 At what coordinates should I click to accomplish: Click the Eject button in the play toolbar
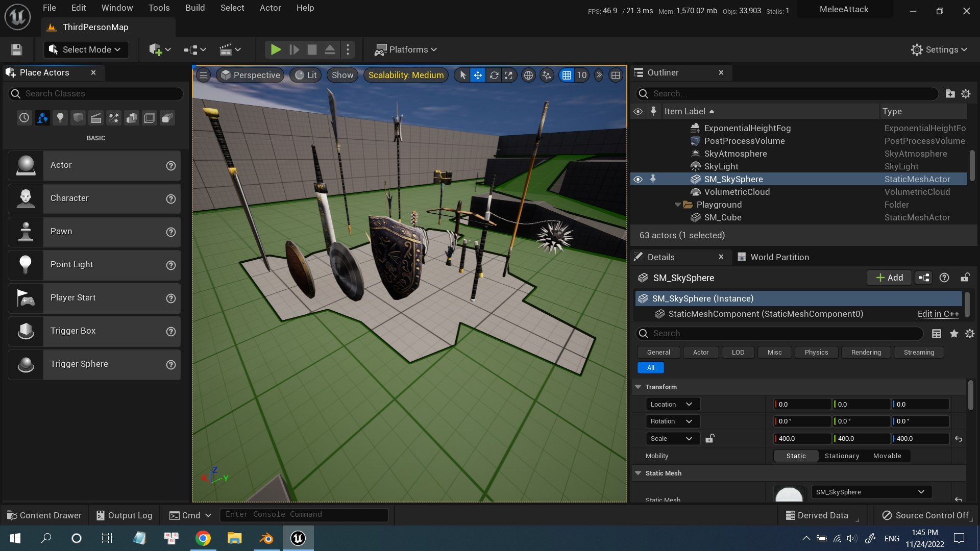(330, 49)
